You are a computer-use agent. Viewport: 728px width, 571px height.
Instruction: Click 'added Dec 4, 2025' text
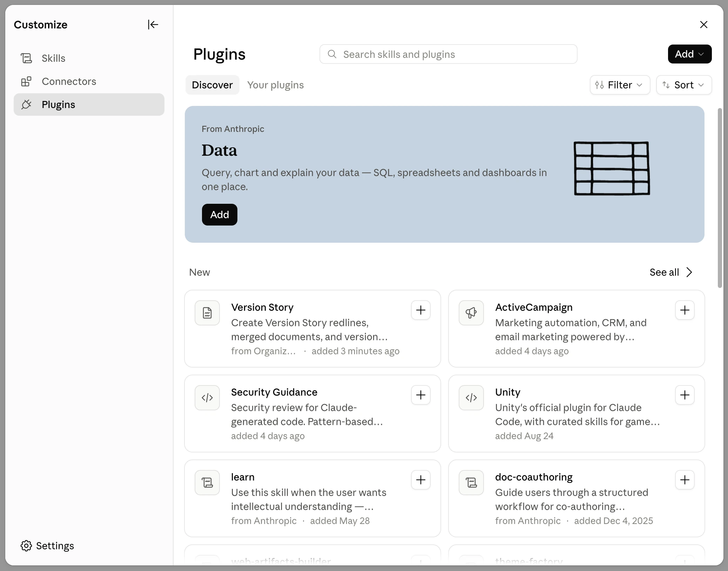614,521
